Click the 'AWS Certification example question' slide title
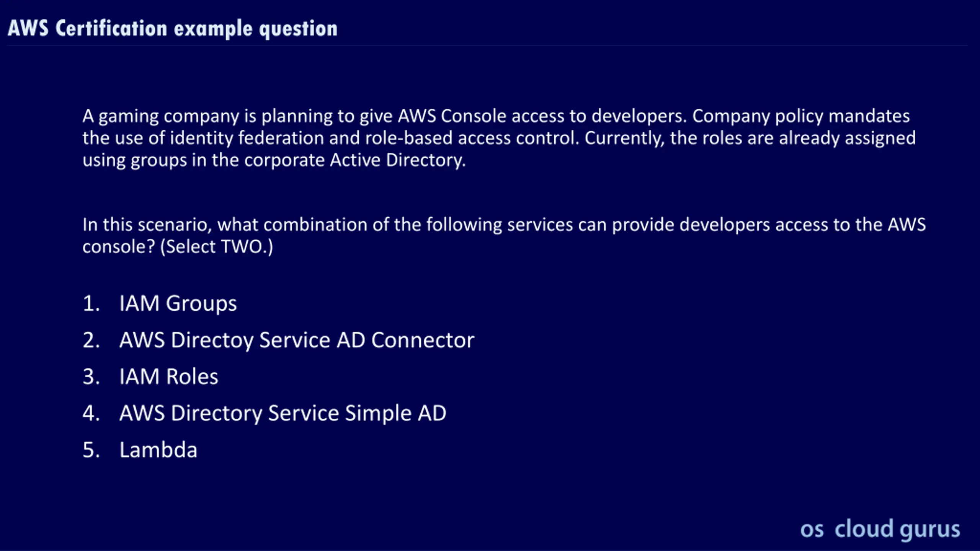Image resolution: width=980 pixels, height=551 pixels. click(x=173, y=29)
